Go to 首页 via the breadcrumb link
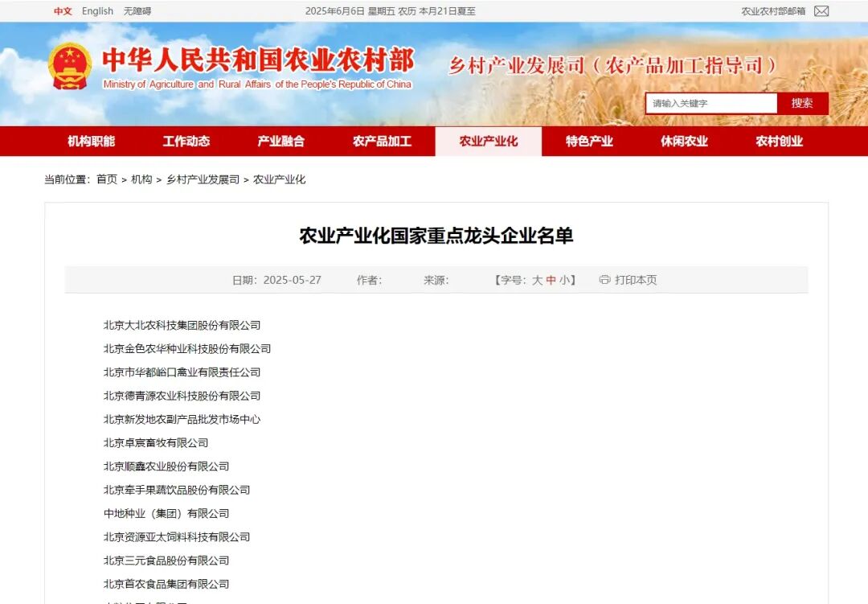The image size is (868, 604). 108,179
